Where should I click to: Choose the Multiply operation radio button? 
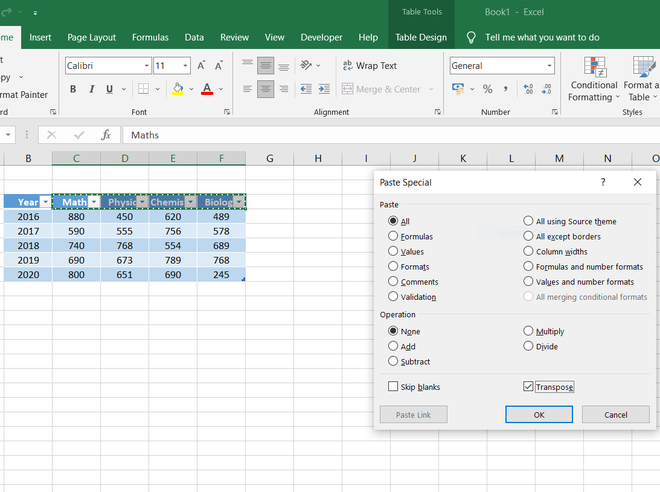coord(529,331)
